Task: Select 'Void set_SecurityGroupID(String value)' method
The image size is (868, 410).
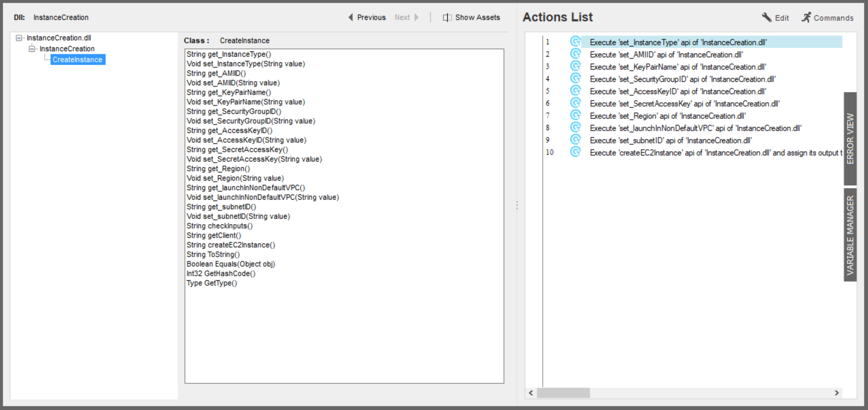Action: 251,121
